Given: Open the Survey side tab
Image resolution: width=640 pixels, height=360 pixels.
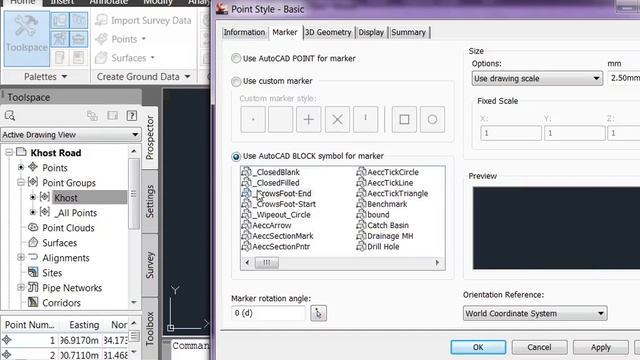Looking at the screenshot, I should pyautogui.click(x=150, y=265).
